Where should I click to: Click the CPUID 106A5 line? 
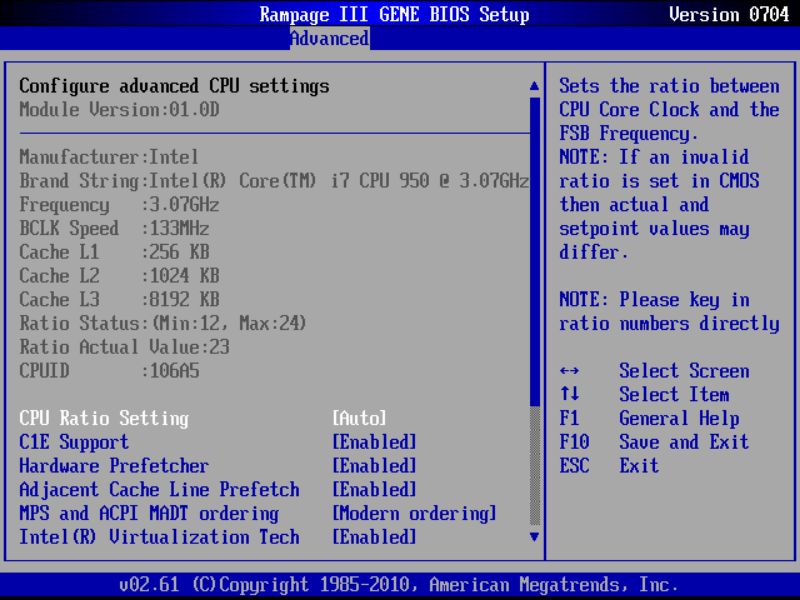tap(109, 370)
